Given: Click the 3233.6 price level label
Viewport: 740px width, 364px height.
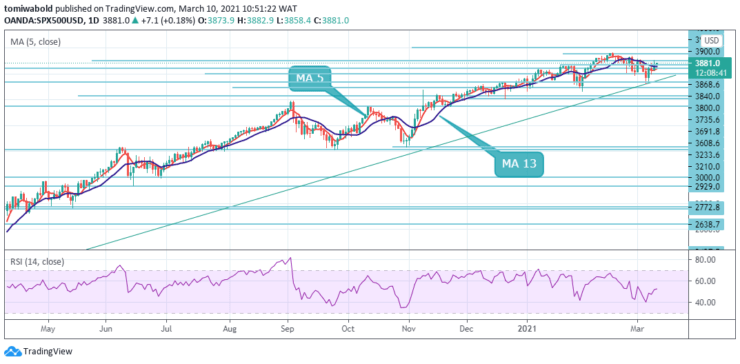Looking at the screenshot, I should click(708, 155).
